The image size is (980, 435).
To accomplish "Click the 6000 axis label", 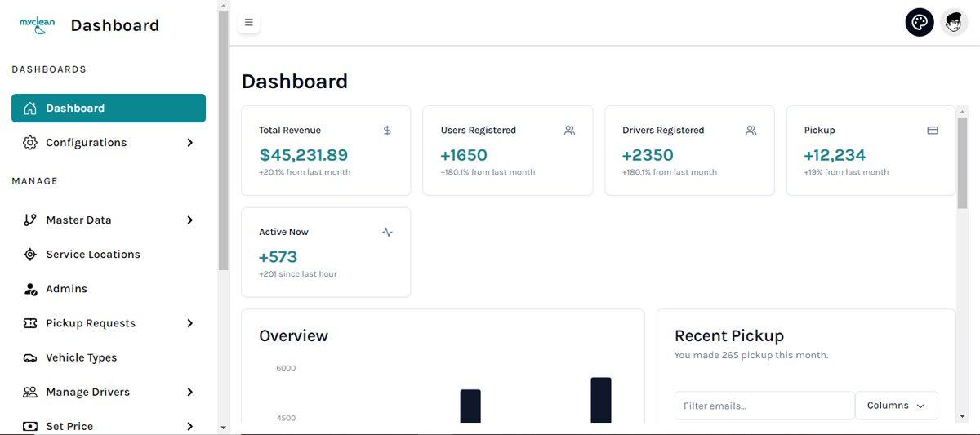I will [286, 368].
